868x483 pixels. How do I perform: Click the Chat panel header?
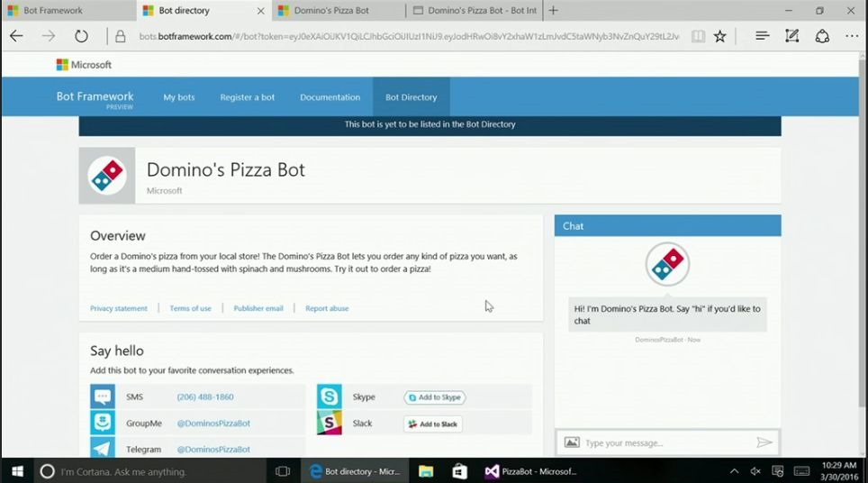tap(667, 226)
